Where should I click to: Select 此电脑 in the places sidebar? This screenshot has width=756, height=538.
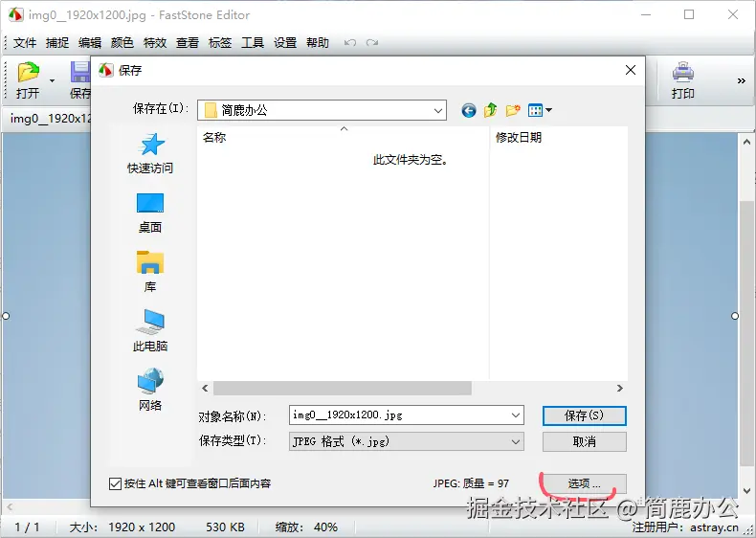150,331
